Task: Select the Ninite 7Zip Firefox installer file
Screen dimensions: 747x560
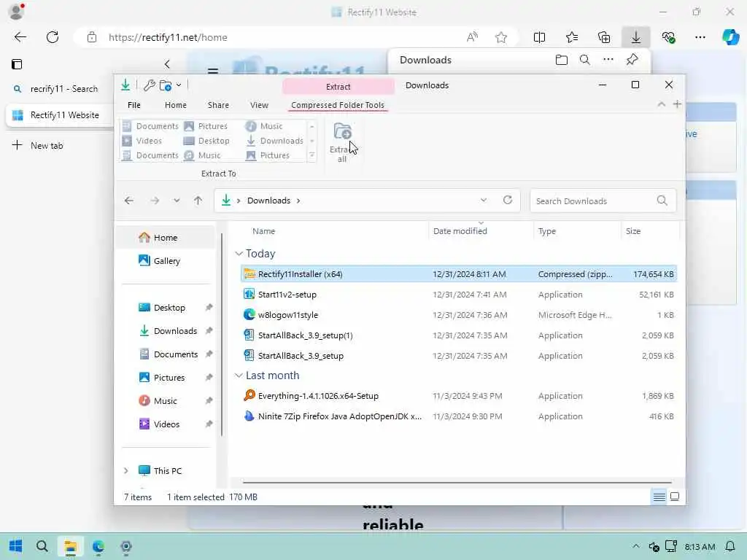Action: (458, 416)
